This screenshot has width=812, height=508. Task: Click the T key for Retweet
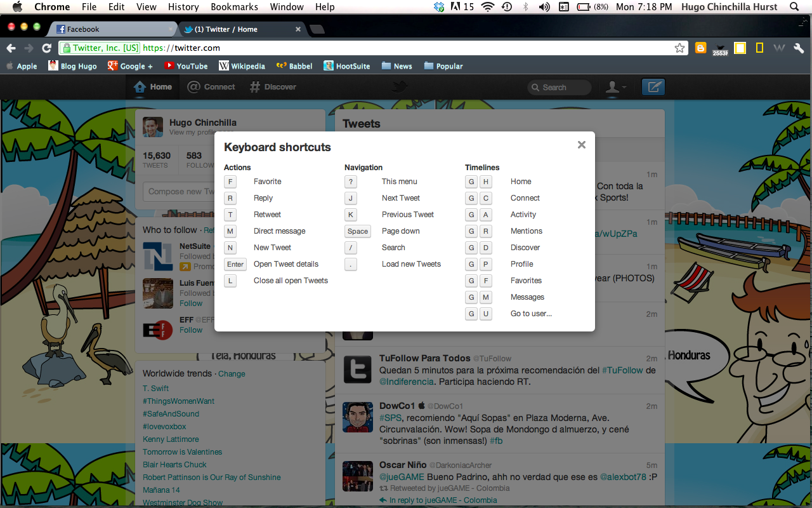tap(230, 215)
